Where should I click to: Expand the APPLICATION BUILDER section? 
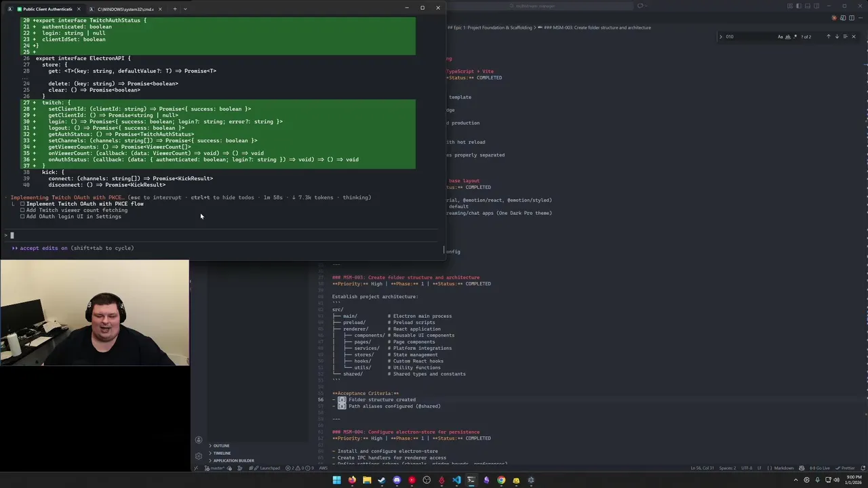tap(233, 461)
